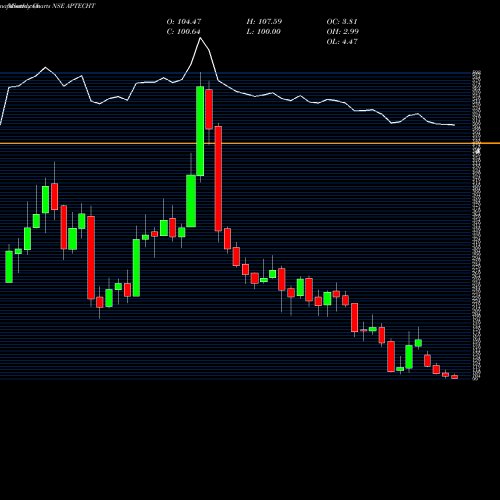
Task: Click the 'OL: 4.47' value
Action: pos(342,42)
